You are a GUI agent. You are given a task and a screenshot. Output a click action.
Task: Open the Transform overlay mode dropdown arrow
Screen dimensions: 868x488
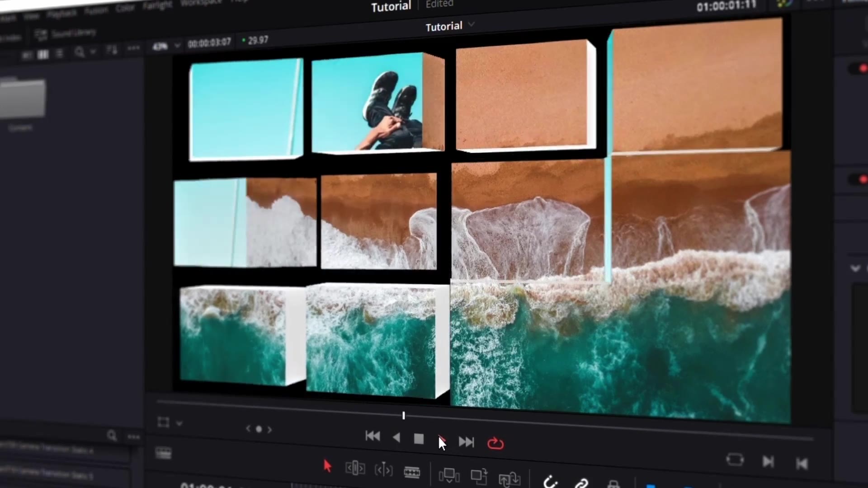[x=179, y=423]
